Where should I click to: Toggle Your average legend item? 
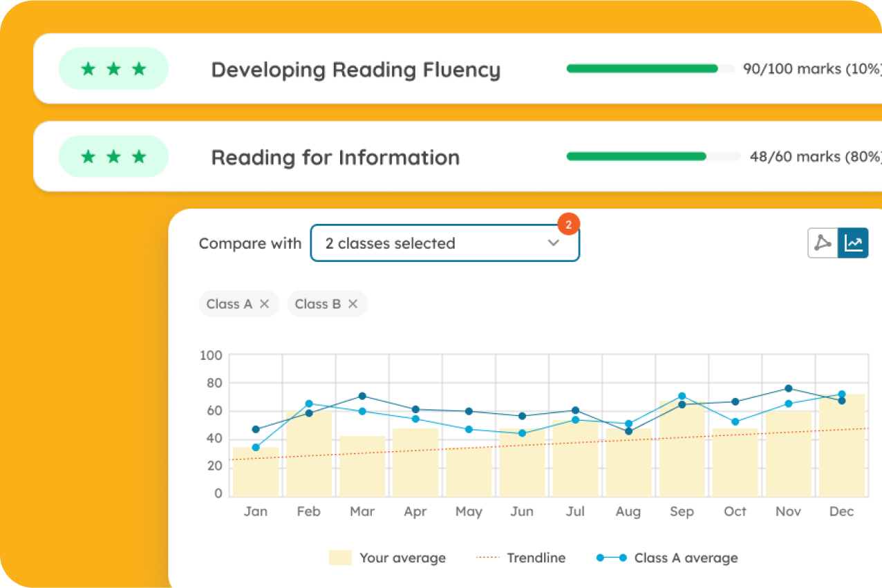tap(388, 558)
